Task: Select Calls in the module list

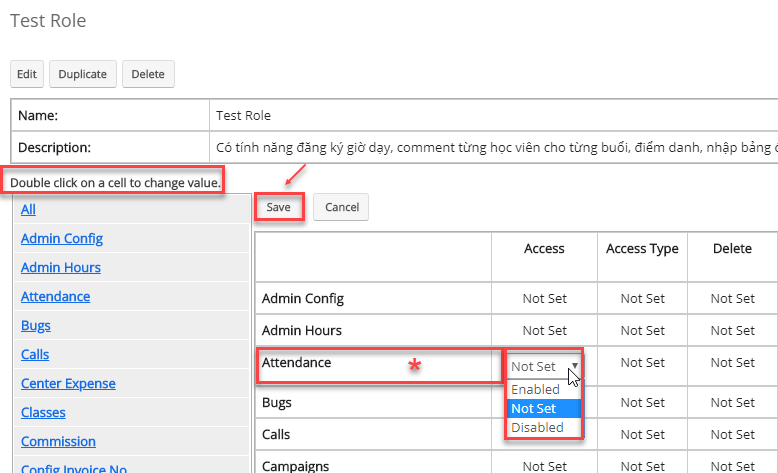Action: (x=35, y=354)
